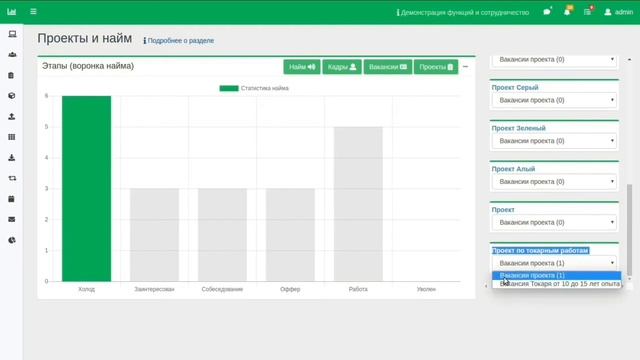Click the Проекты и найм page title
The image size is (640, 360).
[x=84, y=38]
